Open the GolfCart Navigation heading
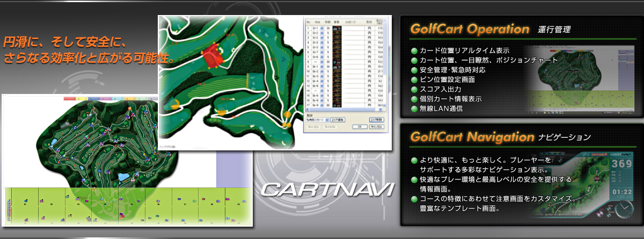This screenshot has width=644, height=239. point(472,137)
